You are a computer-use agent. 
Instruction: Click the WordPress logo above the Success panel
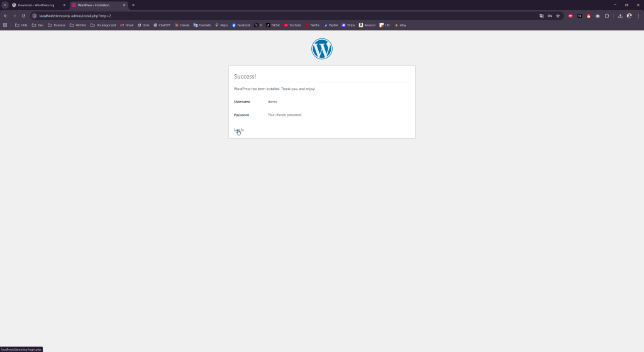[321, 49]
